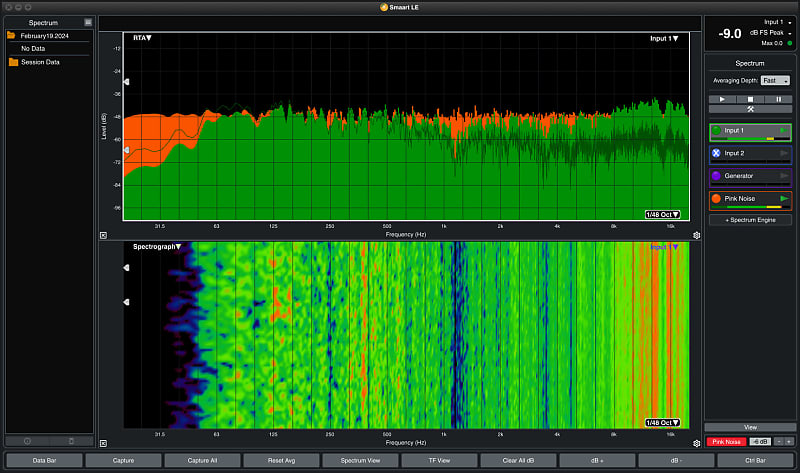Pause measurement with the pause button
This screenshot has height=473, width=800.
(x=778, y=99)
